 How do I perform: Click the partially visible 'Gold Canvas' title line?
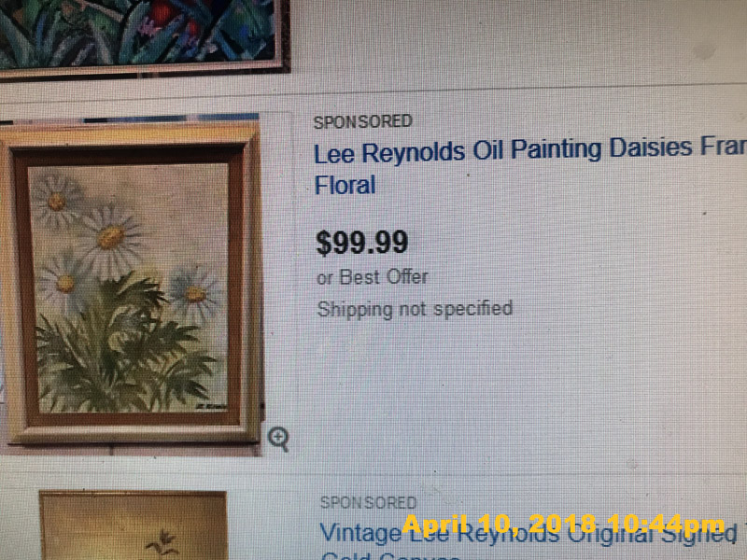point(390,556)
